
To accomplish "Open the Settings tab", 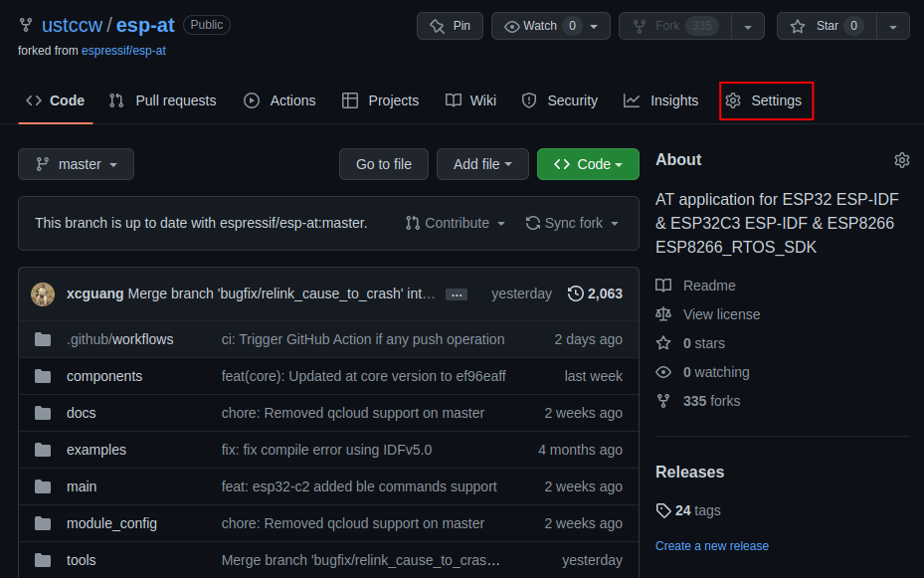I will (x=766, y=100).
